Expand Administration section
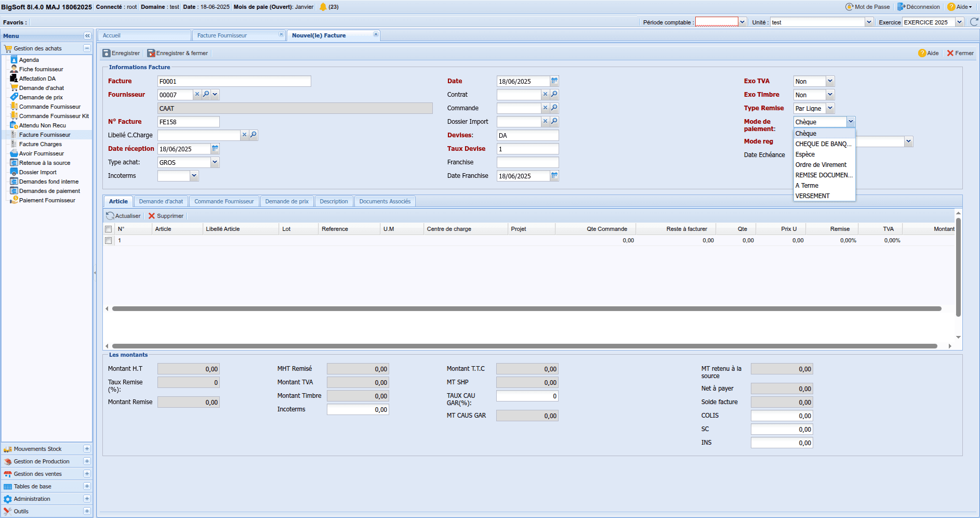This screenshot has height=518, width=980. (87, 499)
